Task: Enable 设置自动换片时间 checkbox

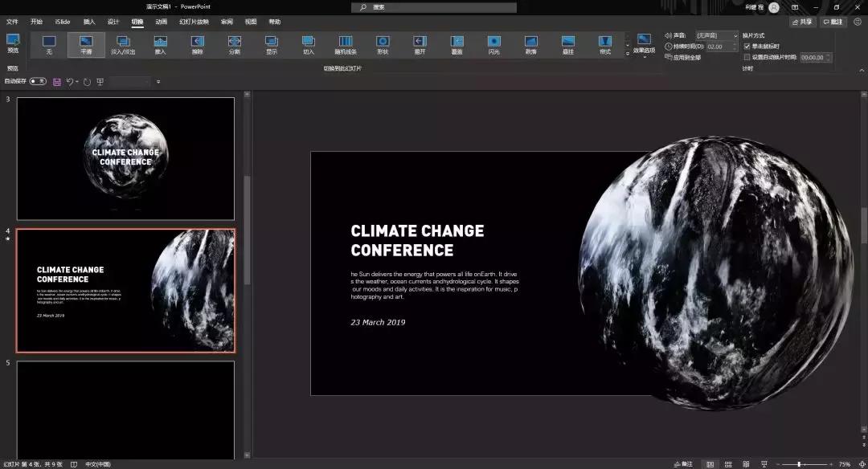Action: (x=747, y=57)
